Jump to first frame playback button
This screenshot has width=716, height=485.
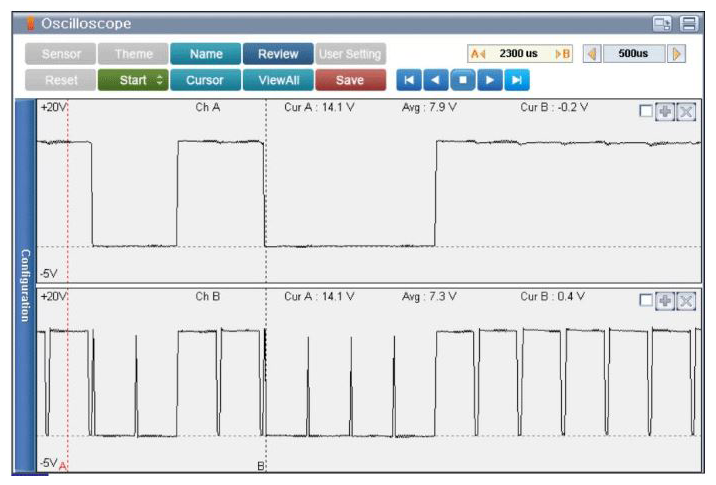point(409,80)
